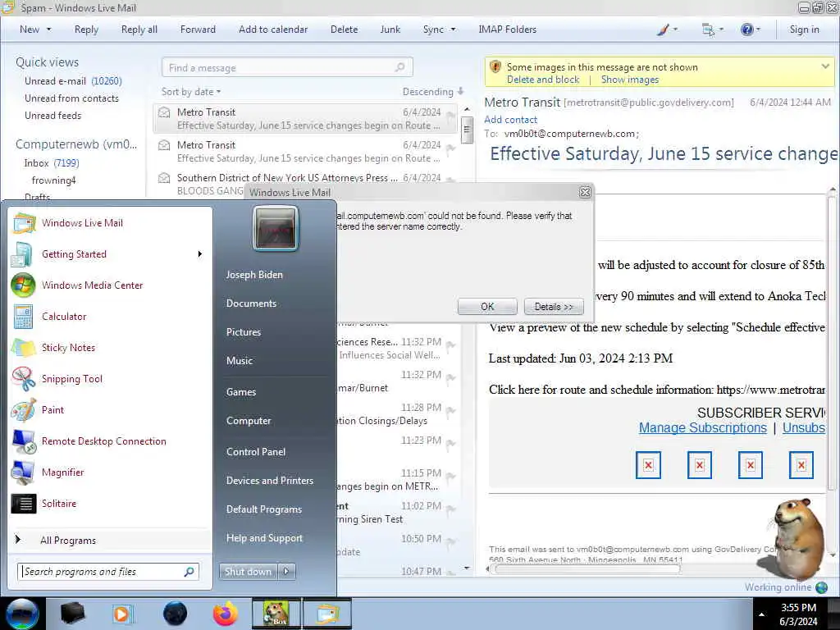
Task: Open Help and Support
Action: 264,538
